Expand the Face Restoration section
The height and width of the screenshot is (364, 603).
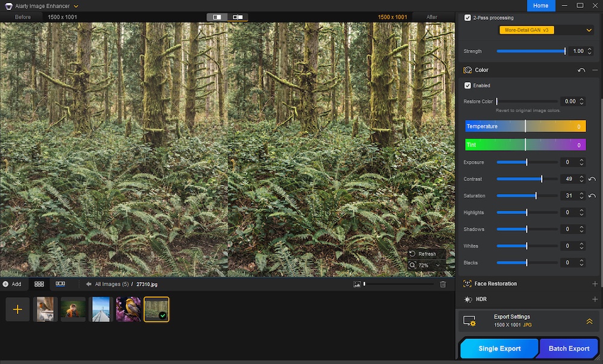tap(595, 284)
